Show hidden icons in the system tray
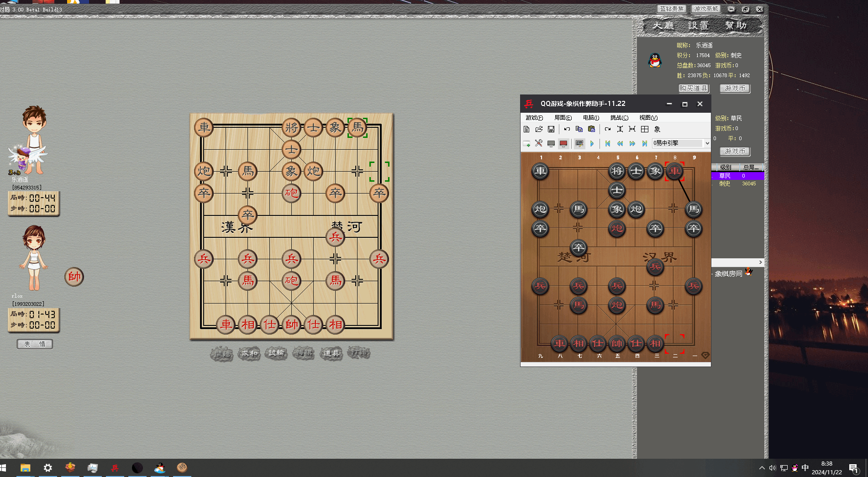 coord(762,468)
